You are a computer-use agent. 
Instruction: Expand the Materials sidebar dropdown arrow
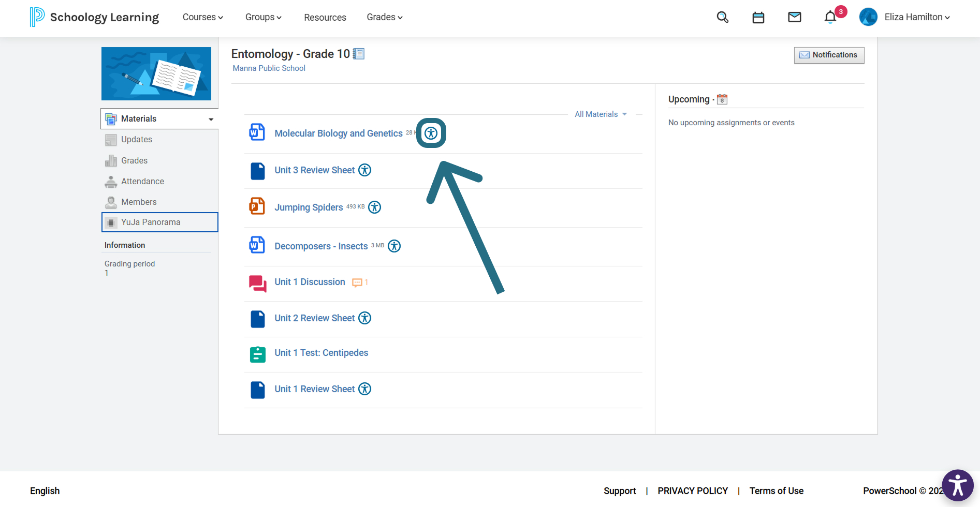tap(211, 119)
